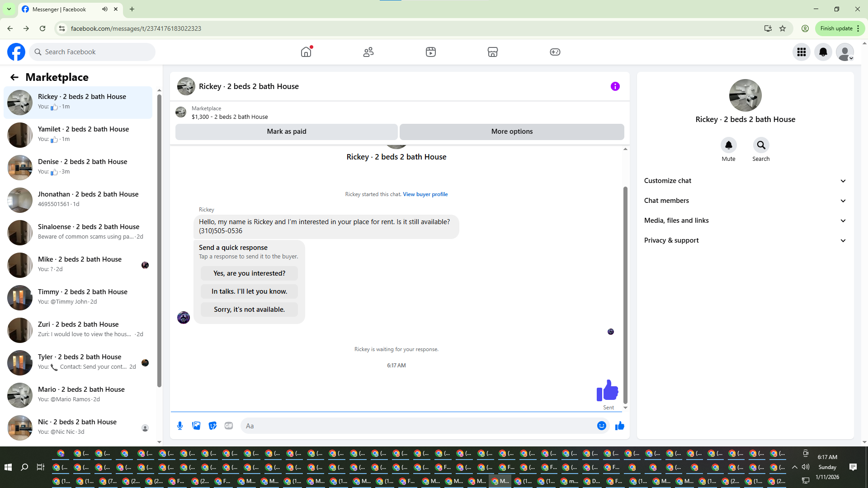
Task: Click the Search Facebook field
Action: 93,52
